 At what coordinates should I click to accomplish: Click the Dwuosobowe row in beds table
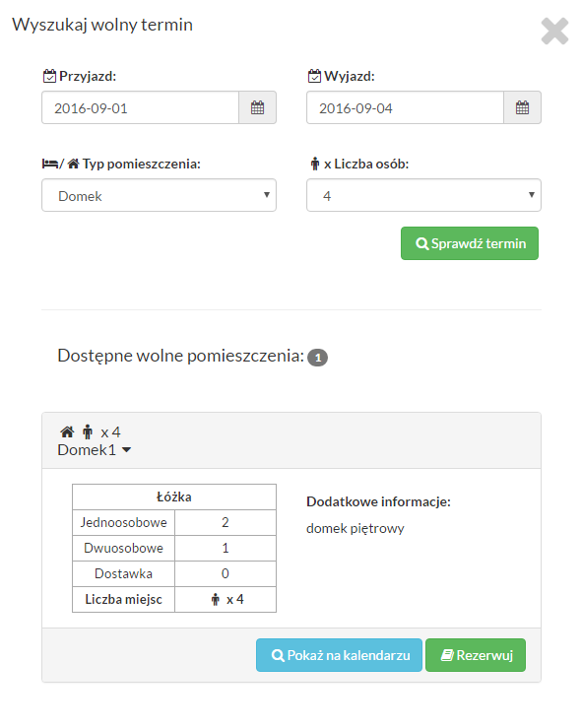[x=174, y=549]
